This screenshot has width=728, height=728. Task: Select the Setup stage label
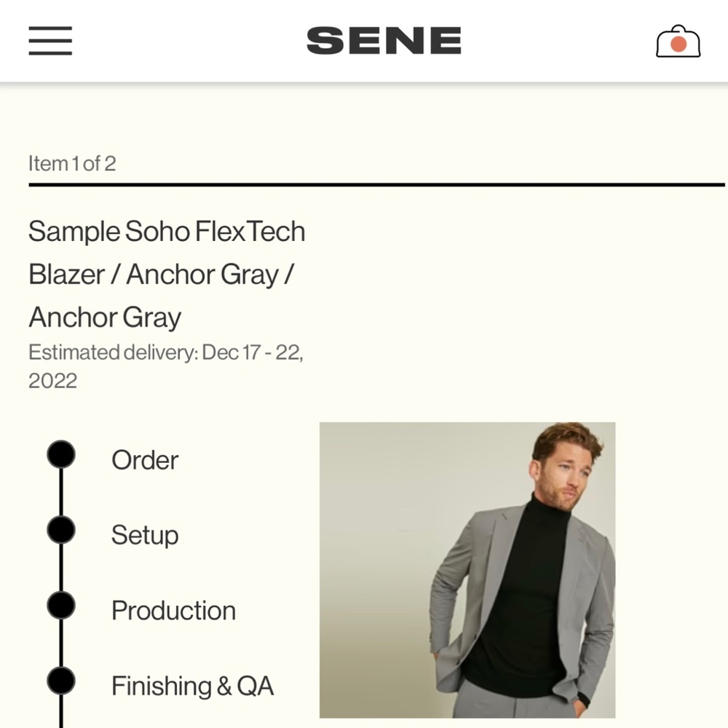click(144, 535)
